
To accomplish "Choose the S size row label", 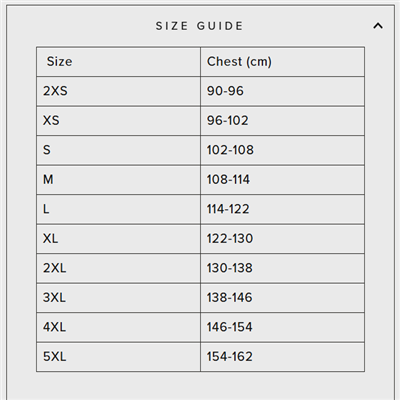I will (47, 150).
